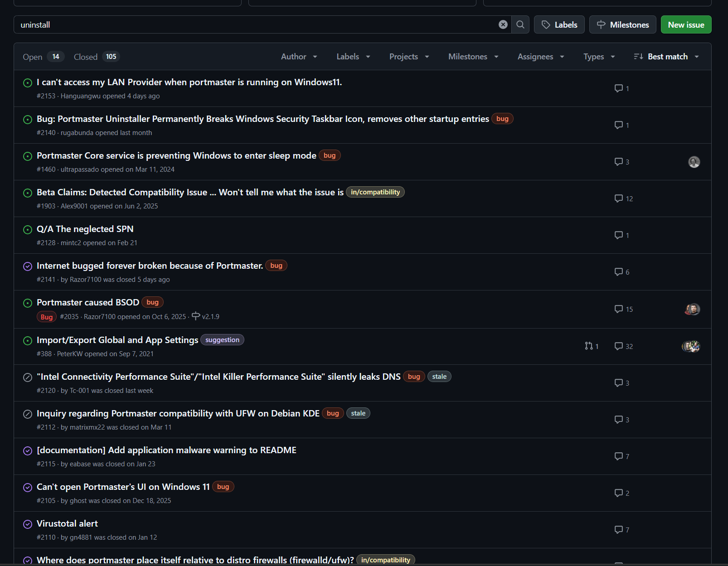Open the Milestones page button
The height and width of the screenshot is (566, 728).
pyautogui.click(x=623, y=24)
